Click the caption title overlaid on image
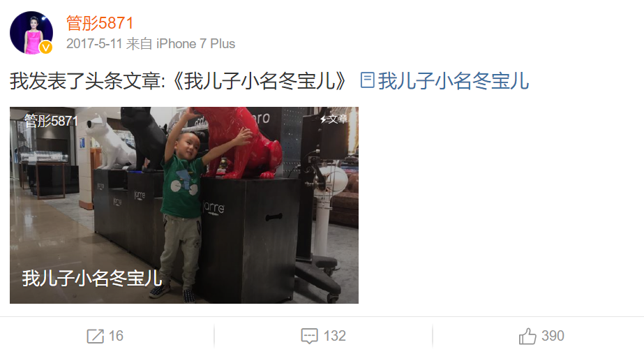The height and width of the screenshot is (354, 644). [92, 279]
